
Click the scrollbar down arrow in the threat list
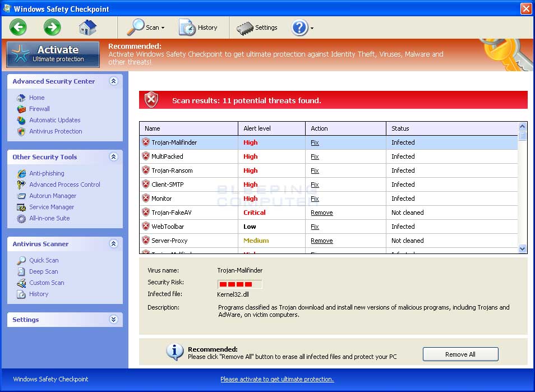click(522, 248)
